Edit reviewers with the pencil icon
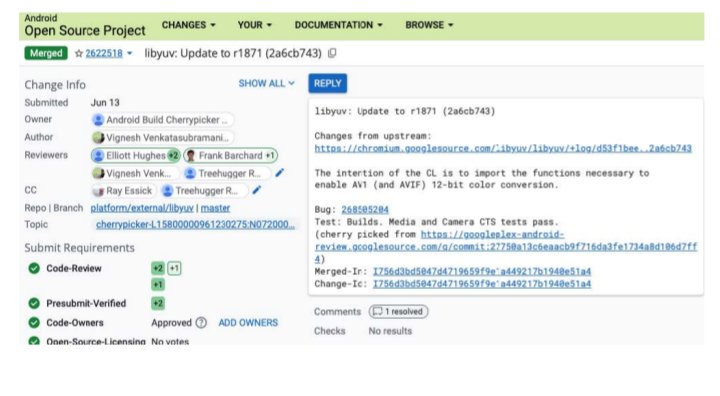720x396 pixels. coord(279,173)
